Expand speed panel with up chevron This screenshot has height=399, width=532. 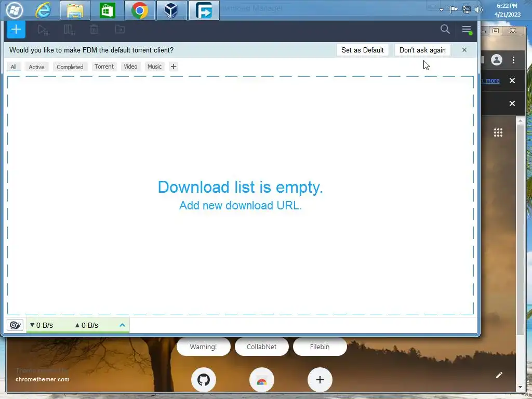pyautogui.click(x=123, y=325)
